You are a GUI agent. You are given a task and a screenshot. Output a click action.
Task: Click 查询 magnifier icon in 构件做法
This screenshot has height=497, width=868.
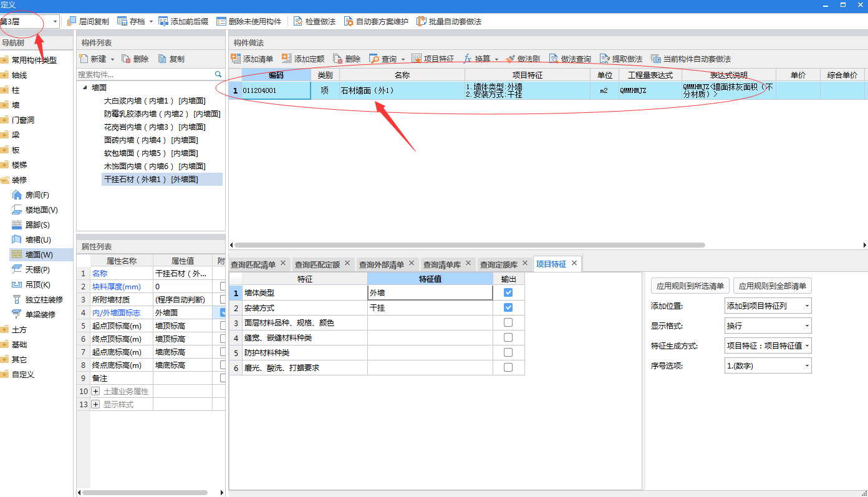click(374, 59)
